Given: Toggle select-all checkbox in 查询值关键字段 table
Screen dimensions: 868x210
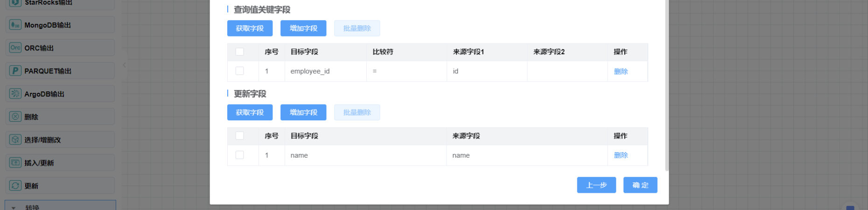Looking at the screenshot, I should [240, 52].
